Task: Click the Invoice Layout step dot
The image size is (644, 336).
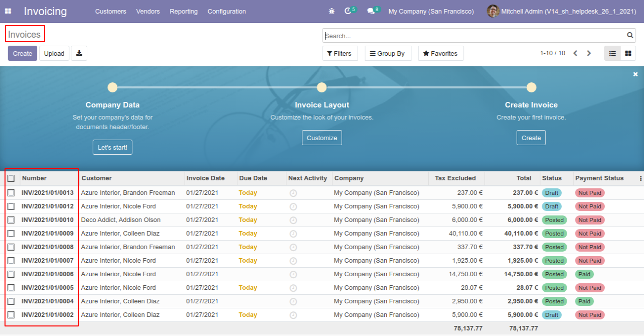Action: (322, 87)
